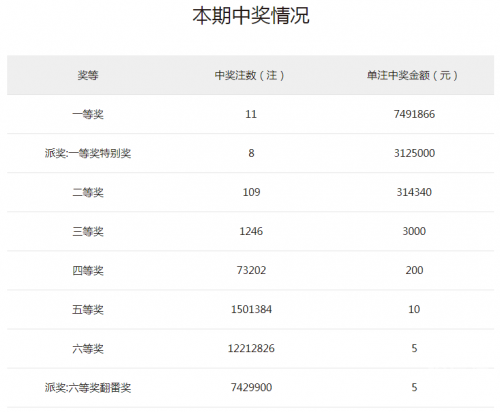The height and width of the screenshot is (412, 500).
Task: Click the prize amount 3000
Action: tap(414, 231)
